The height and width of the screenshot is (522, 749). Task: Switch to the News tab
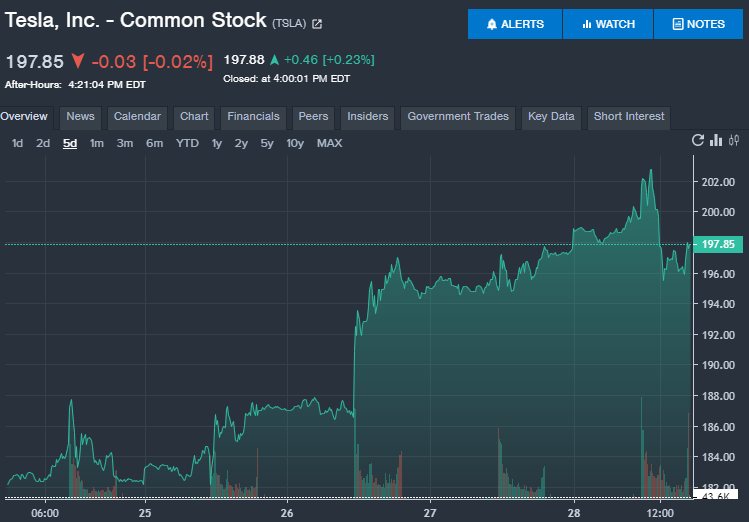(x=80, y=117)
